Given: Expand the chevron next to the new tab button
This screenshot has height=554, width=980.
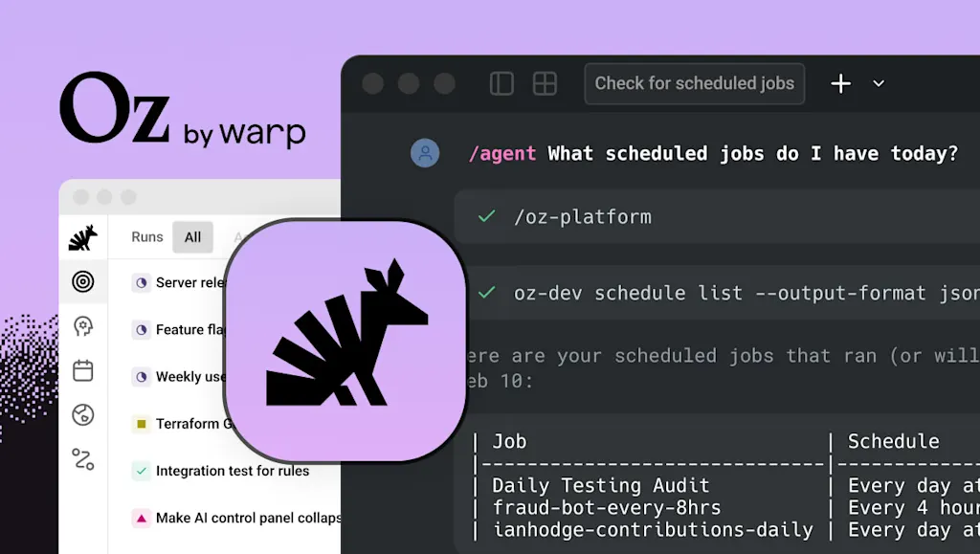Looking at the screenshot, I should point(879,84).
